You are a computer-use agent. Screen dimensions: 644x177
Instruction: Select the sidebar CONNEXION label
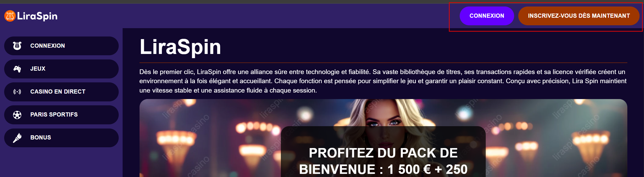48,46
